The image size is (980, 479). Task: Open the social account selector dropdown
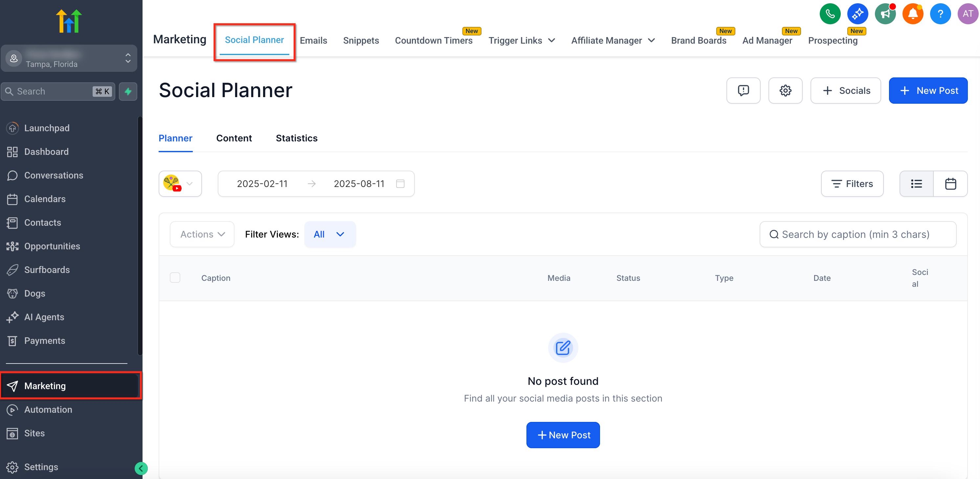(180, 184)
